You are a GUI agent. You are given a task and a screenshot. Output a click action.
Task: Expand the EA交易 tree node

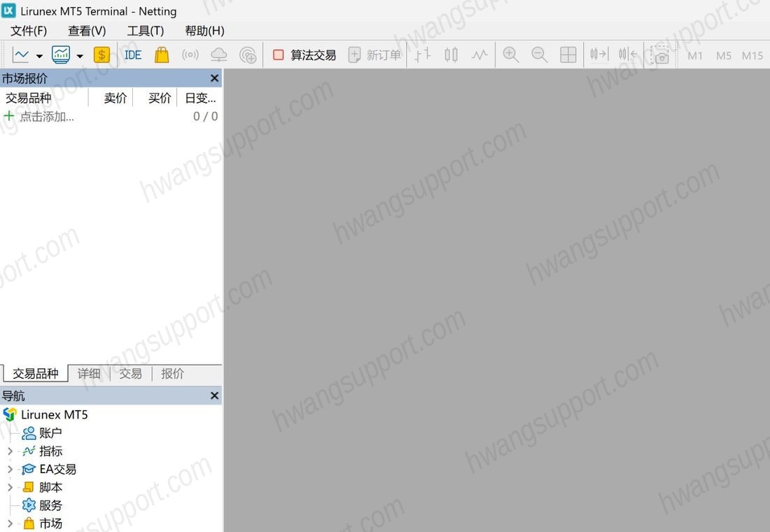click(x=9, y=469)
